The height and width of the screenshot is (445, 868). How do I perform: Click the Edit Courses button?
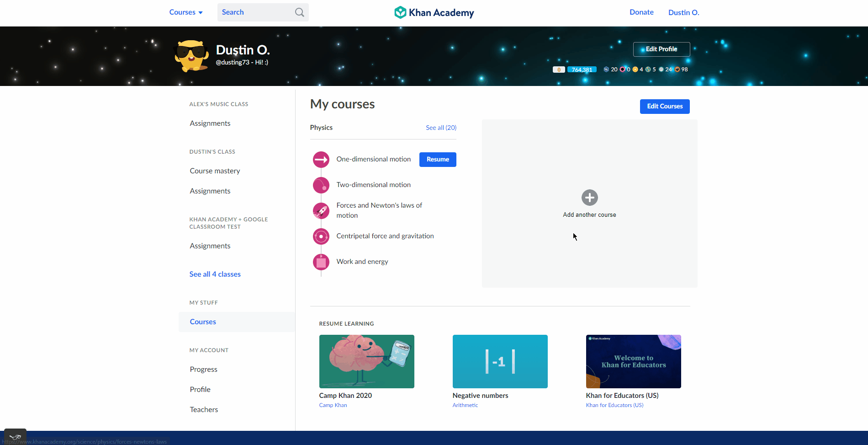point(665,106)
